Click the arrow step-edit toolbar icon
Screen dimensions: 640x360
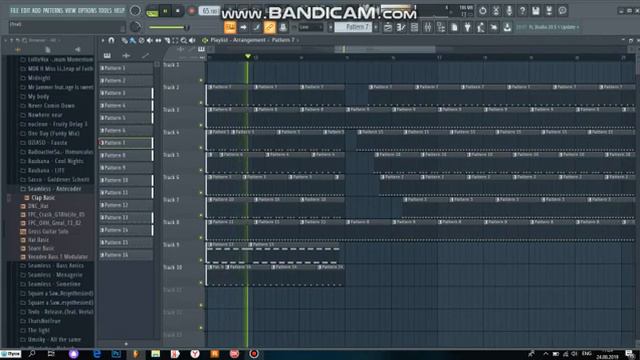click(244, 27)
